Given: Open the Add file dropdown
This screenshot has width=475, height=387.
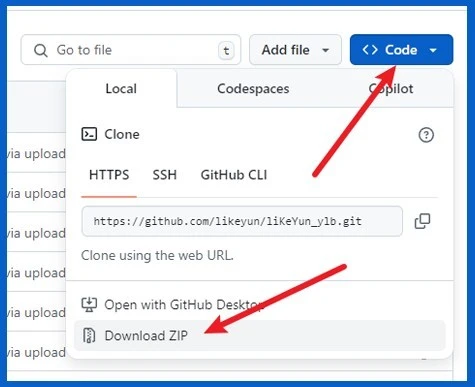Looking at the screenshot, I should click(295, 50).
